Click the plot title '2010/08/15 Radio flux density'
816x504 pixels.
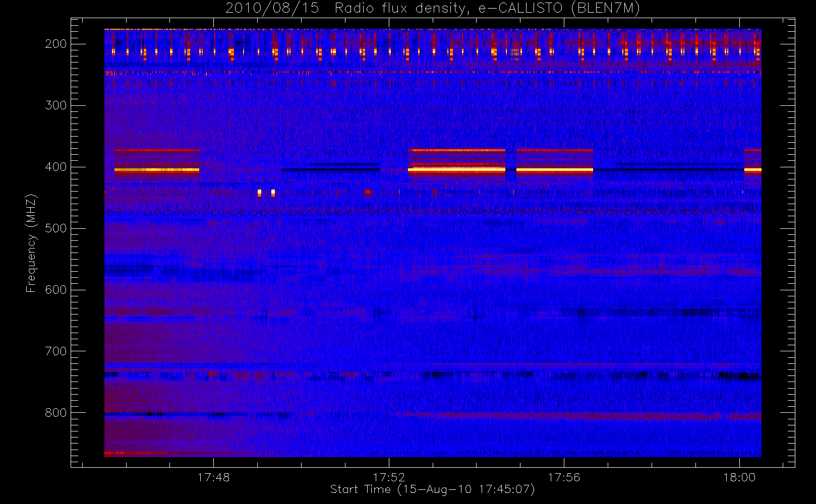(432, 9)
